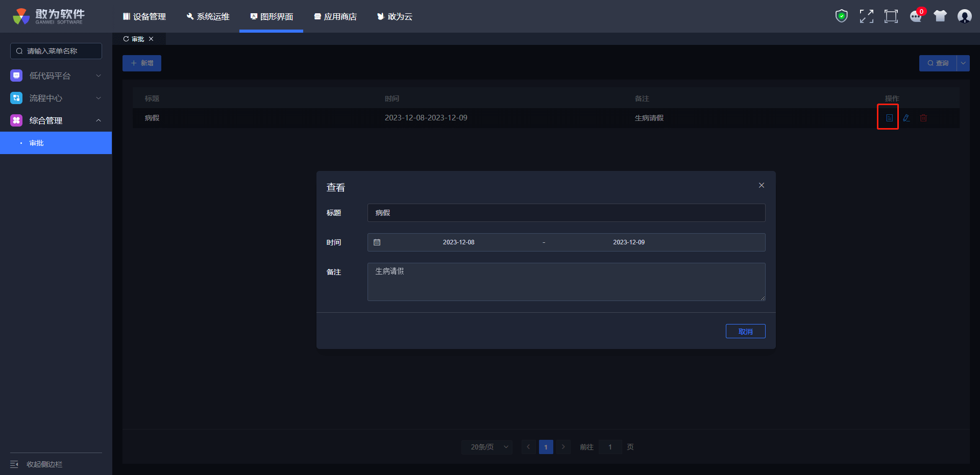Click the screen frame icon in header

pos(891,16)
